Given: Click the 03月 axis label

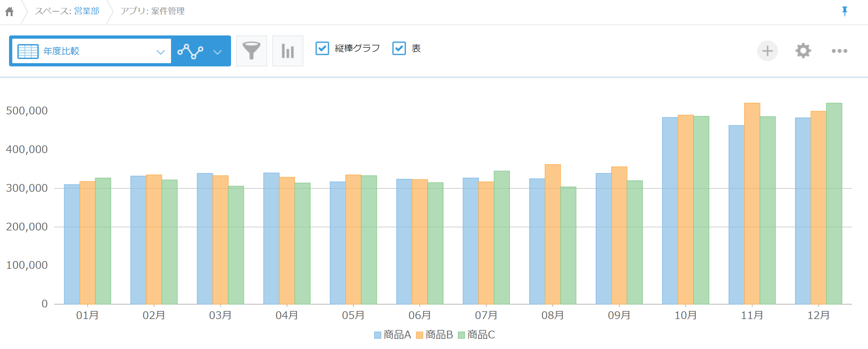Looking at the screenshot, I should pos(220,315).
